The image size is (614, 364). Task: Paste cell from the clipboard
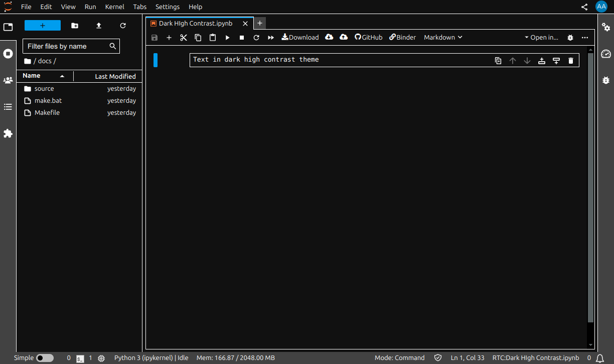[213, 38]
